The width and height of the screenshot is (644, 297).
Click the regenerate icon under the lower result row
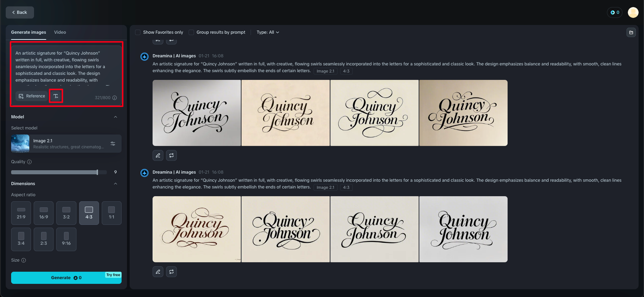click(171, 272)
